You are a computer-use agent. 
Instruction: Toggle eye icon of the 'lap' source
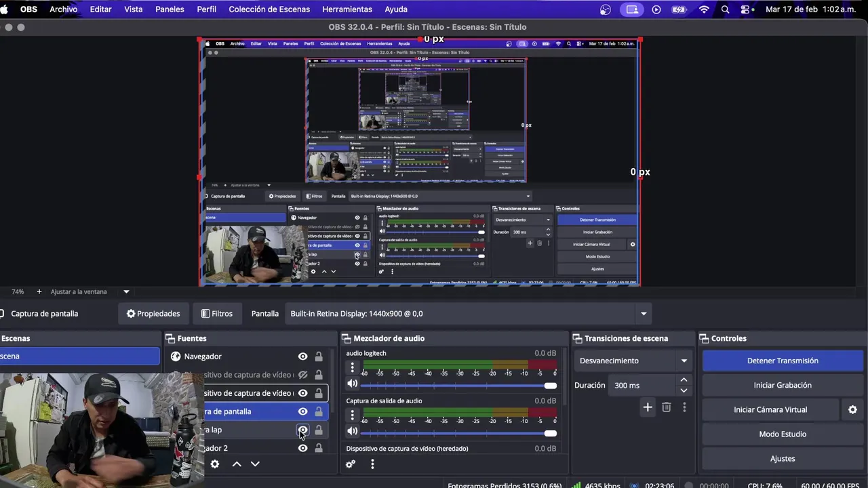coord(303,430)
